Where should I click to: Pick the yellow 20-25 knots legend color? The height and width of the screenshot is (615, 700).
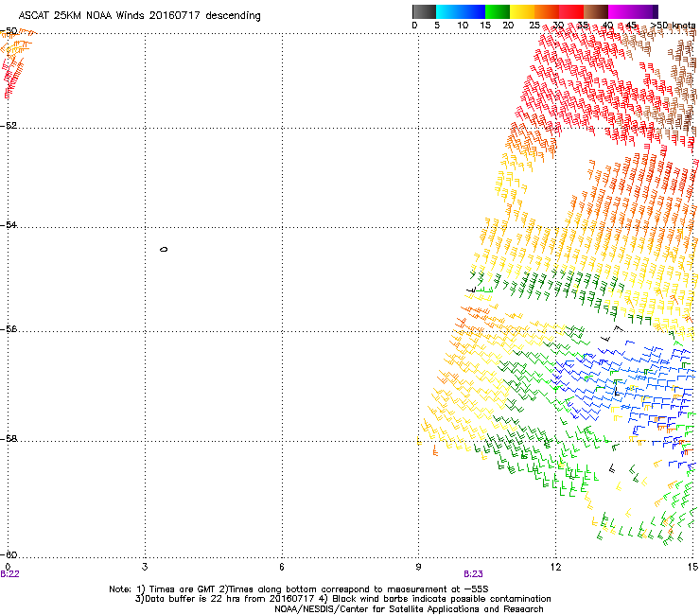tap(522, 11)
